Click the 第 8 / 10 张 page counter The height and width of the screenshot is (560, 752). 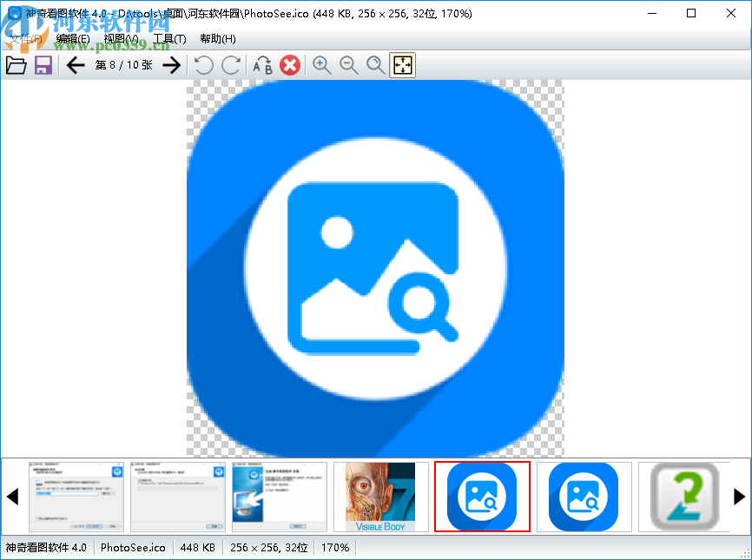(x=123, y=65)
